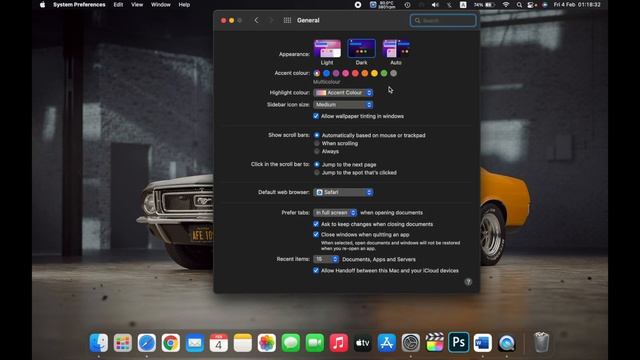Launch Photoshop from the dock
Viewport: 640px width, 360px height.
459,342
